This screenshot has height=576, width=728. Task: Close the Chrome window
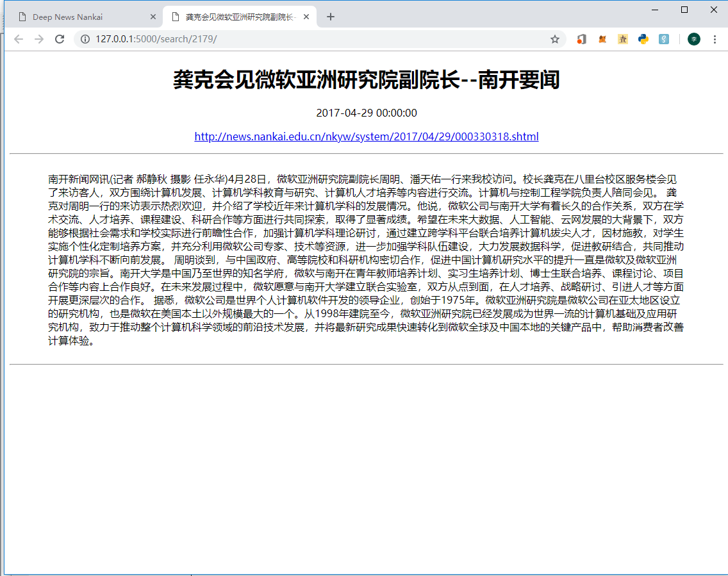(x=714, y=10)
